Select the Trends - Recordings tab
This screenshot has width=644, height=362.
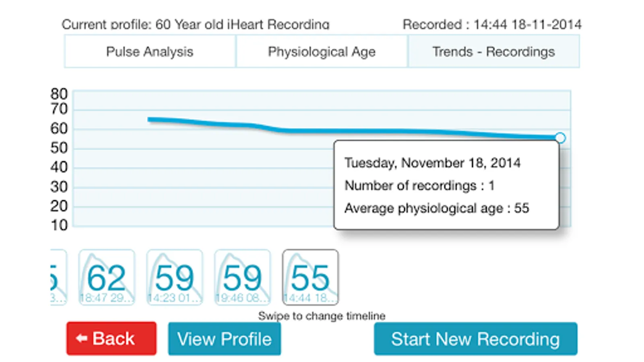(493, 51)
